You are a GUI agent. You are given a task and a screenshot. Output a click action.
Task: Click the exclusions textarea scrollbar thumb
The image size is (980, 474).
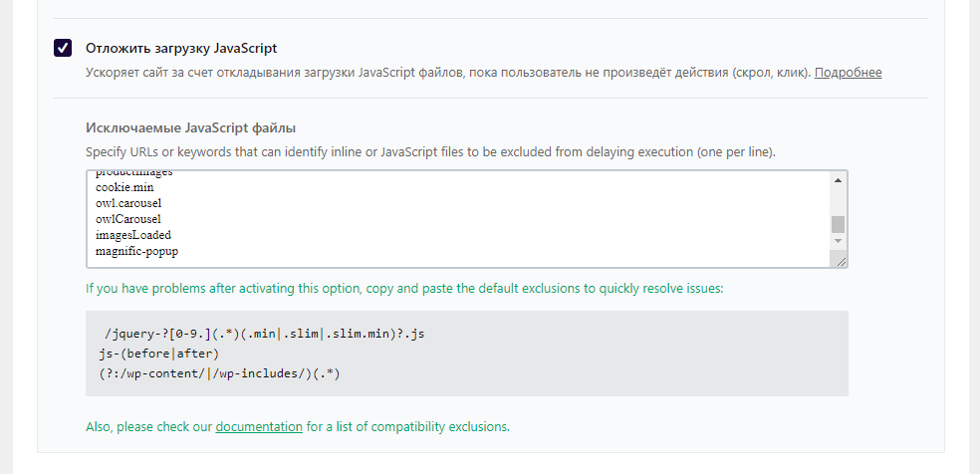click(x=838, y=223)
